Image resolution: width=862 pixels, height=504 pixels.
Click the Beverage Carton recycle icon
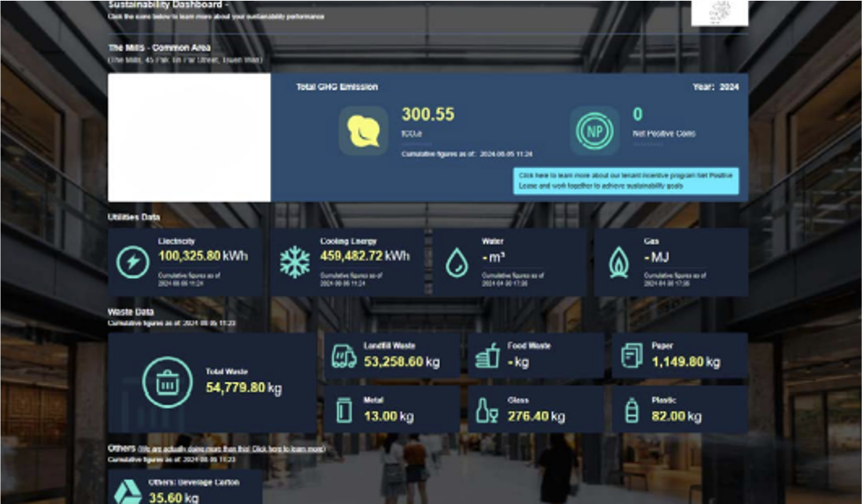point(128,492)
